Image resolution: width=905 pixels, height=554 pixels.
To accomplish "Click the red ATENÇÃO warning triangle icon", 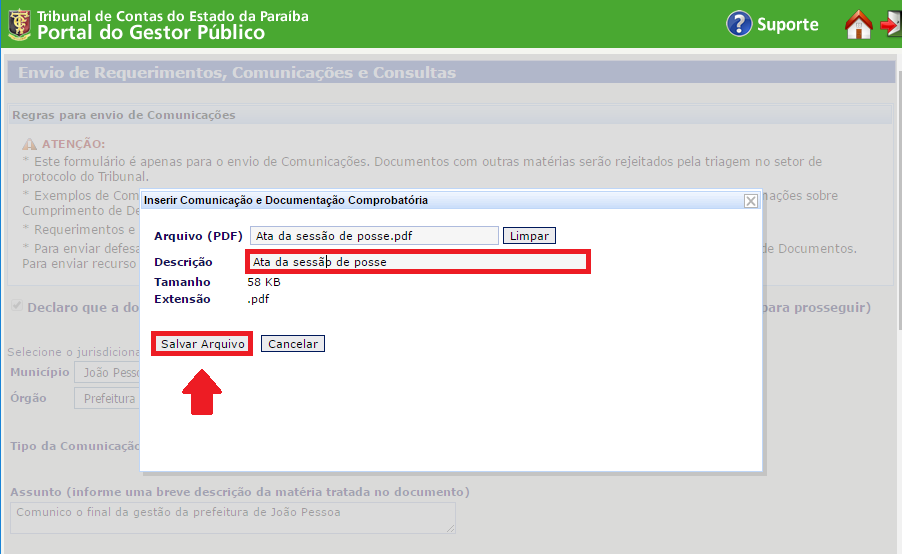I will [x=30, y=145].
